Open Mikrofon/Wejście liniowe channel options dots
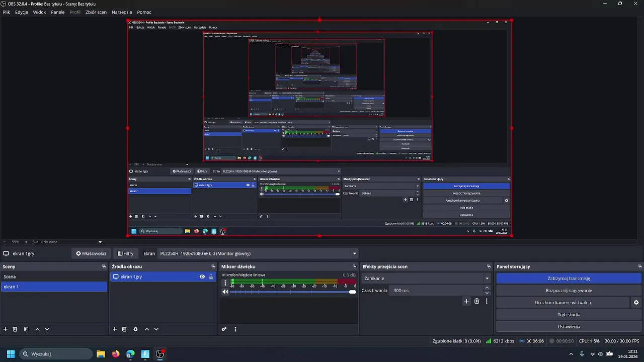The width and height of the screenshot is (644, 362). [x=225, y=283]
